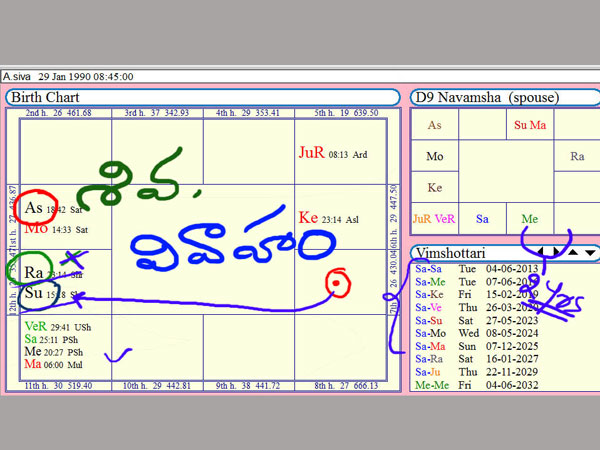Select the Su Ma cell in Navamsha chart
This screenshot has width=600, height=450.
pos(529,125)
